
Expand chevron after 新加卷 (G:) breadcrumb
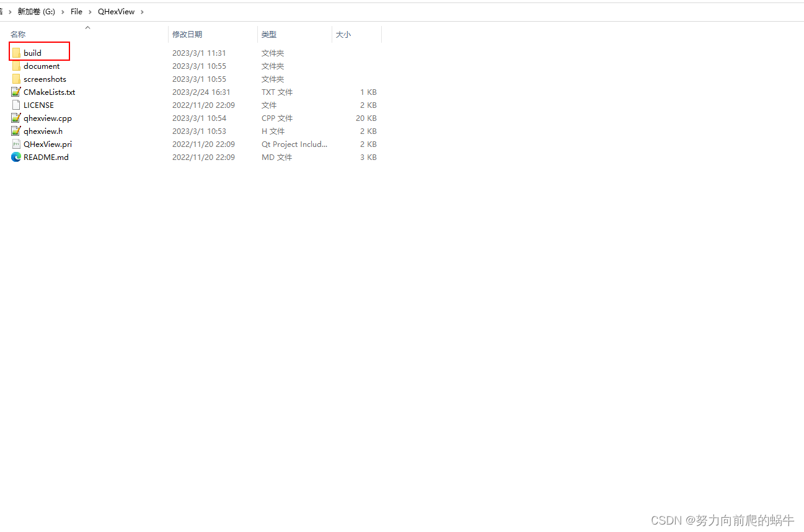click(63, 11)
